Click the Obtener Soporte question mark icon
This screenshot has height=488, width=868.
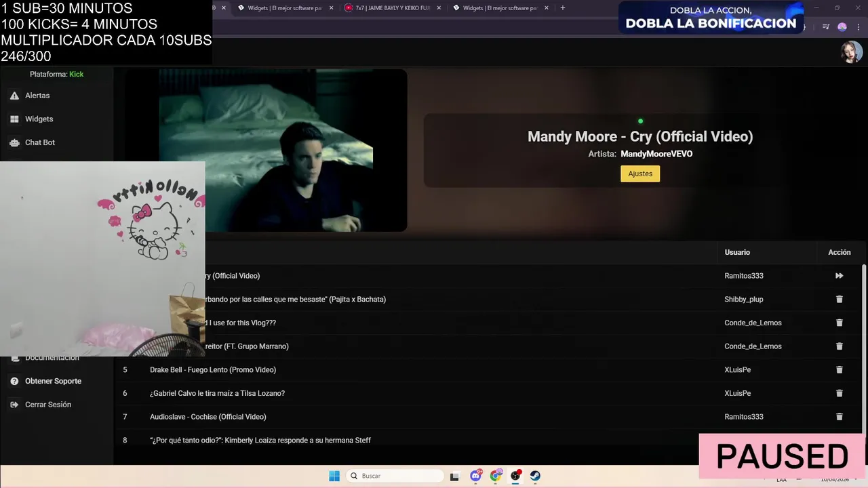click(x=14, y=381)
